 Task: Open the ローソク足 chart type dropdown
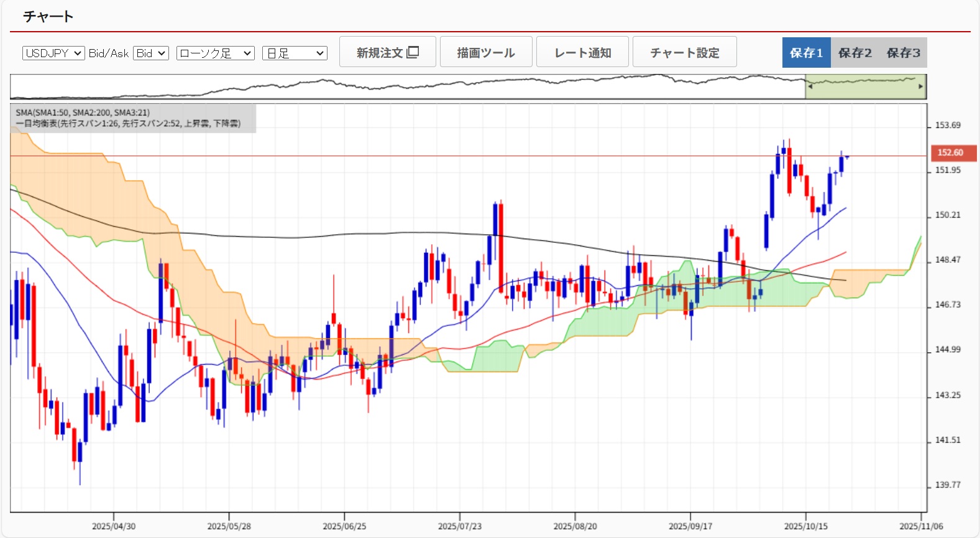point(215,53)
